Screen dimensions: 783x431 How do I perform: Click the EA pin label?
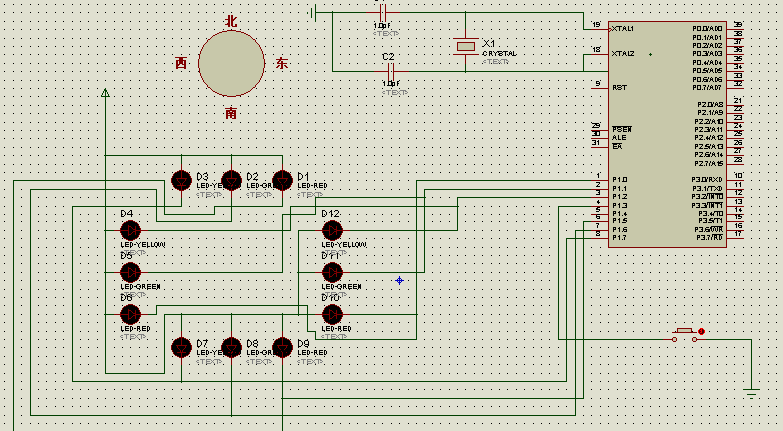pos(617,146)
